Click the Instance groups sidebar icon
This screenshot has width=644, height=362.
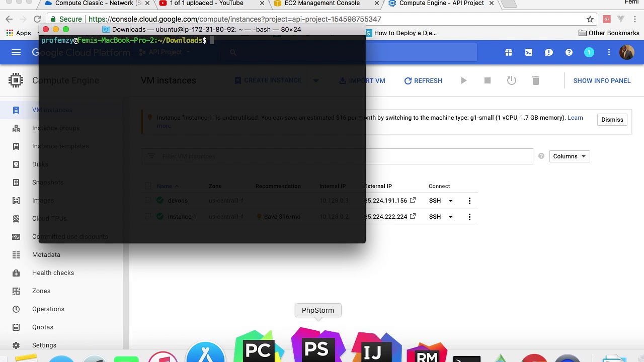[16, 128]
